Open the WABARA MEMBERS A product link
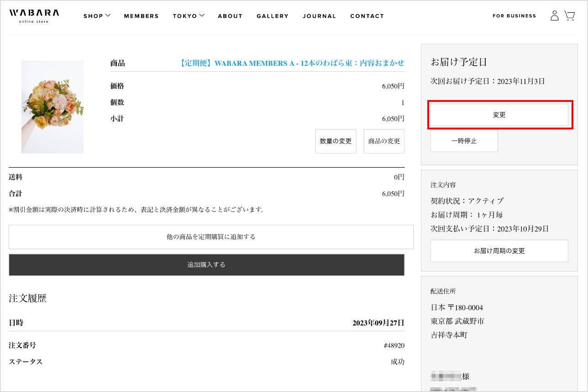Viewport: 588px width, 392px height. click(292, 63)
